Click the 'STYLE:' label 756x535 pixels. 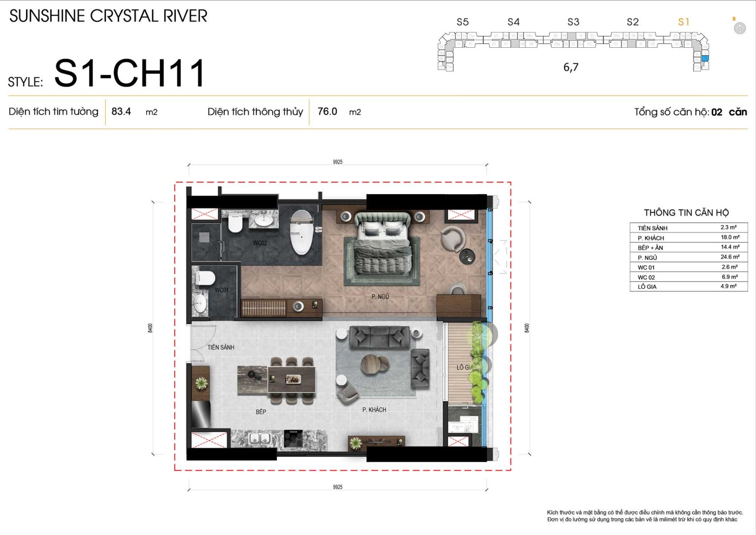pos(26,82)
